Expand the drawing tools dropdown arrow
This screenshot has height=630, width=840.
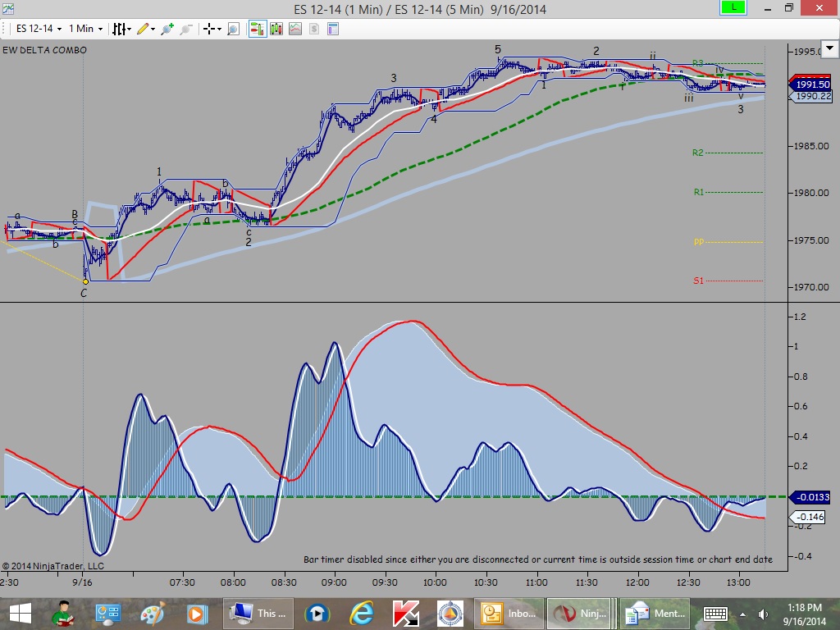click(153, 29)
